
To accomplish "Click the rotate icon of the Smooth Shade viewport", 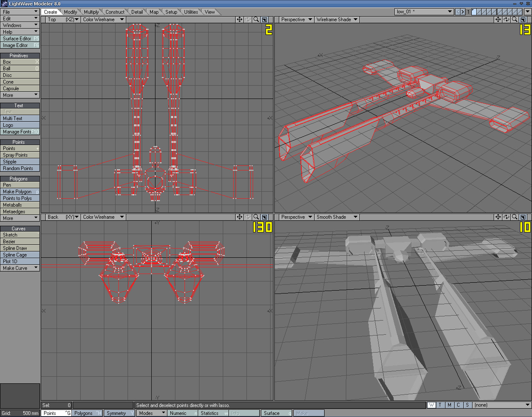I will pos(506,217).
